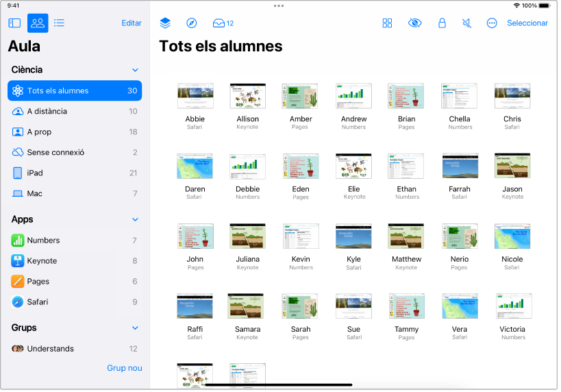Select the A distància list item
Viewport: 561px width, 392px height.
75,111
